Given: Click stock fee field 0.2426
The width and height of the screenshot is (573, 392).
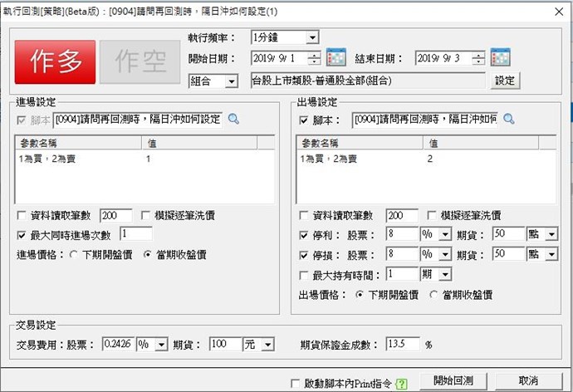Looking at the screenshot, I should tap(118, 344).
